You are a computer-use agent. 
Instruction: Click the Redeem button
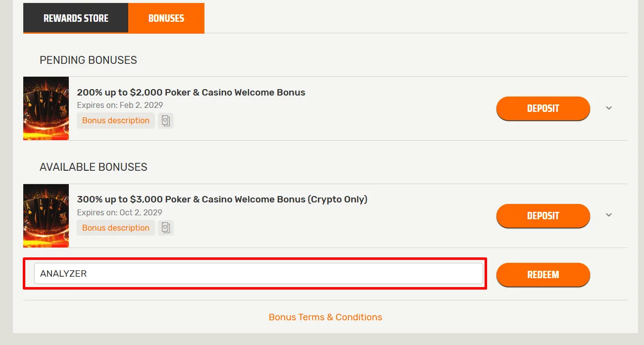(x=543, y=275)
